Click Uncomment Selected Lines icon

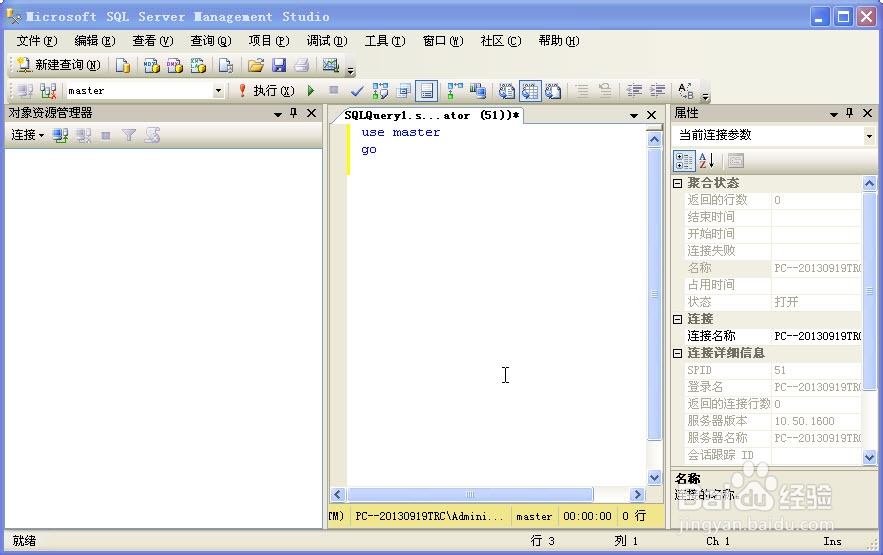(605, 91)
